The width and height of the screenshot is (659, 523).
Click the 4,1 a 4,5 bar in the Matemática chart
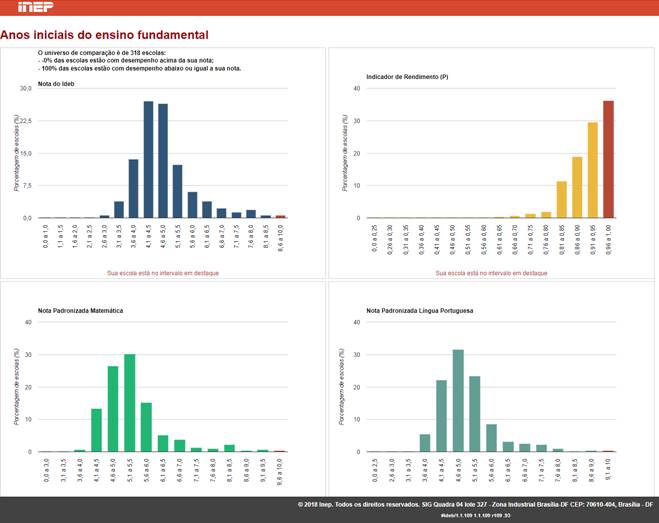[97, 429]
